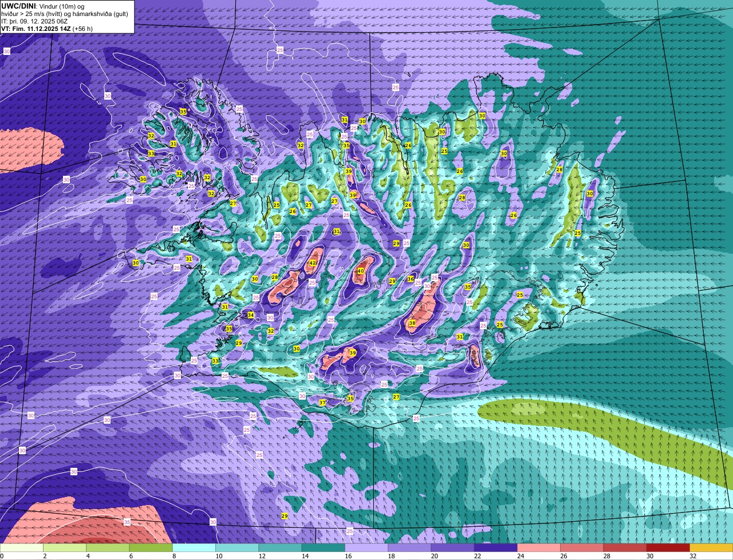Pick the 12–14 m/s teal legend swatch
Image resolution: width=733 pixels, height=560 pixels.
pyautogui.click(x=280, y=547)
